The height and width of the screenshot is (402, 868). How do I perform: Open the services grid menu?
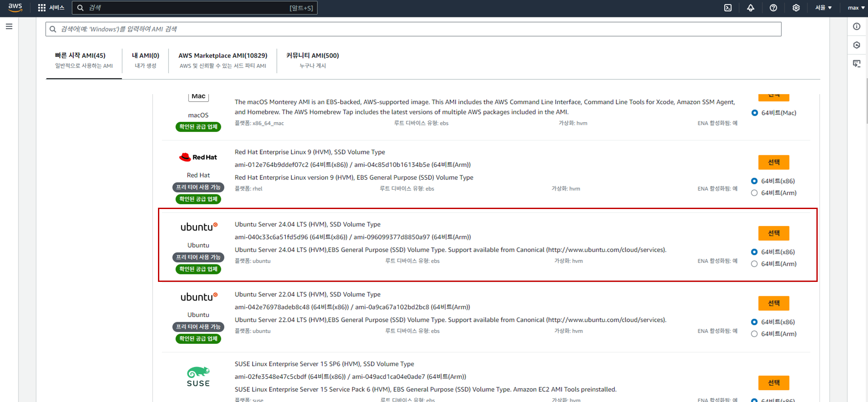coord(42,8)
